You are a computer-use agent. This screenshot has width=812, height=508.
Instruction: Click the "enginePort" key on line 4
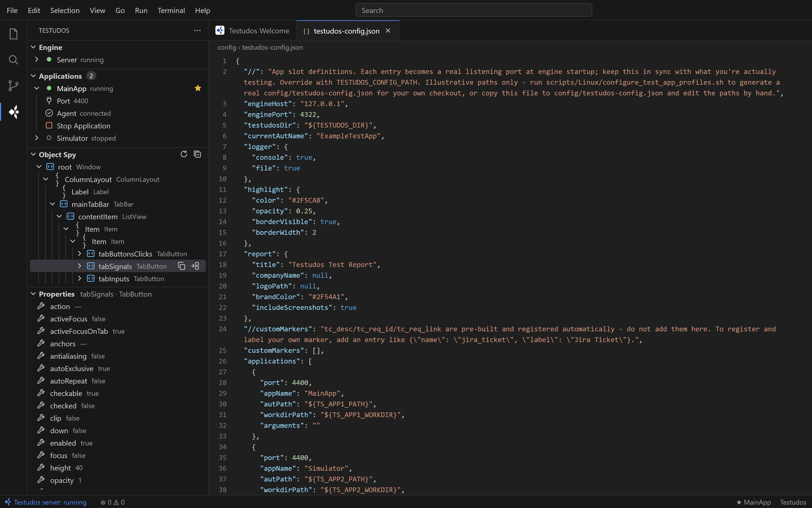pyautogui.click(x=268, y=115)
